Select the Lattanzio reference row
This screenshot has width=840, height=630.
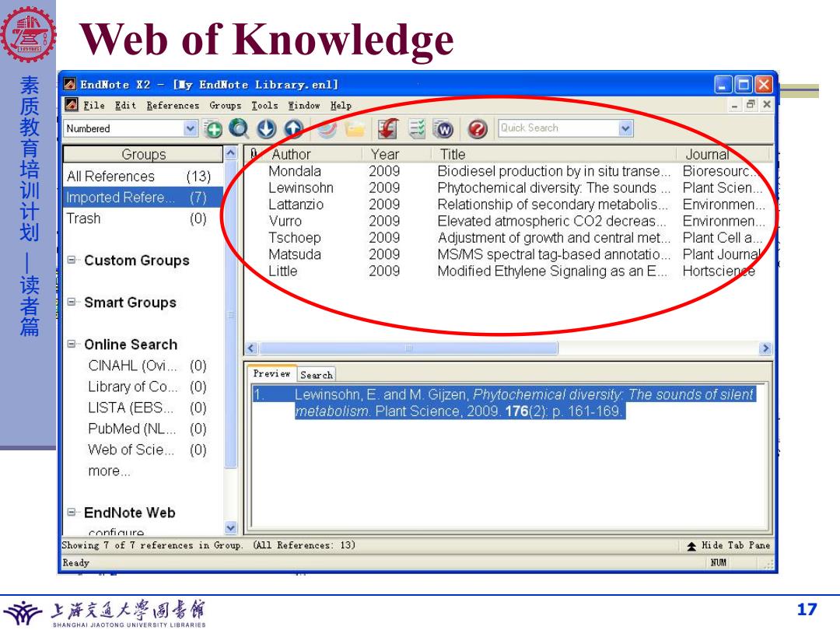click(509, 204)
